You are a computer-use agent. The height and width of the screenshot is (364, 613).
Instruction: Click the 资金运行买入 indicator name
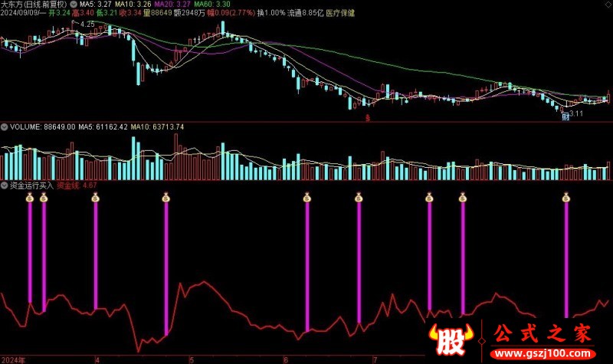[31, 185]
